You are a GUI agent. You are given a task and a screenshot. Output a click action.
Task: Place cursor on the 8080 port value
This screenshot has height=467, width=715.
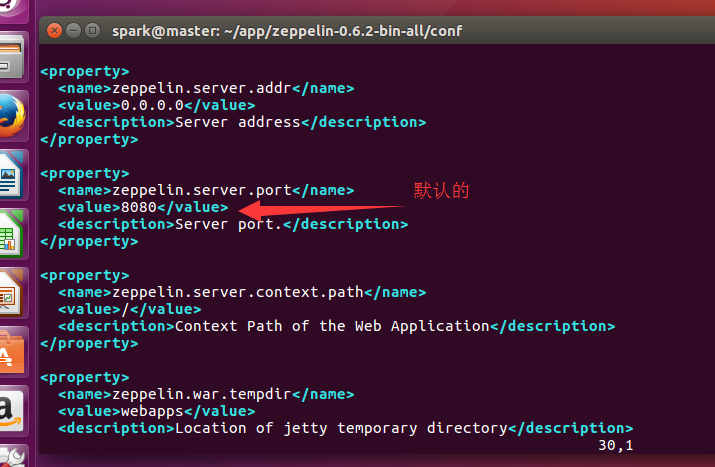pyautogui.click(x=139, y=208)
